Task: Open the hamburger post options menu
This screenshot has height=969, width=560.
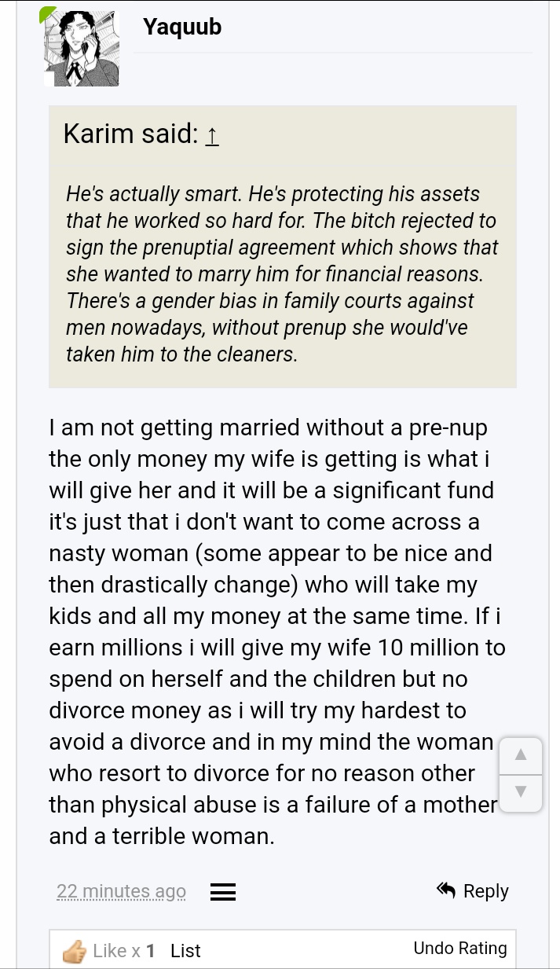Action: 223,892
